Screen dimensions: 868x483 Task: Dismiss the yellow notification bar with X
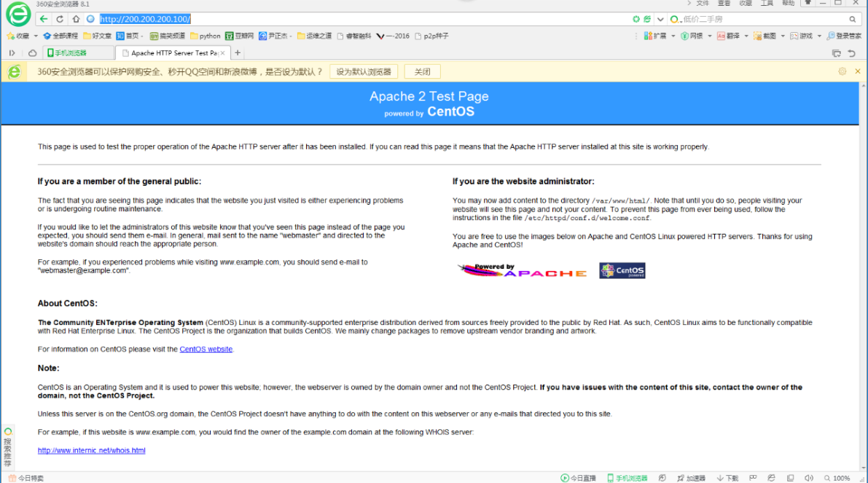coord(858,71)
